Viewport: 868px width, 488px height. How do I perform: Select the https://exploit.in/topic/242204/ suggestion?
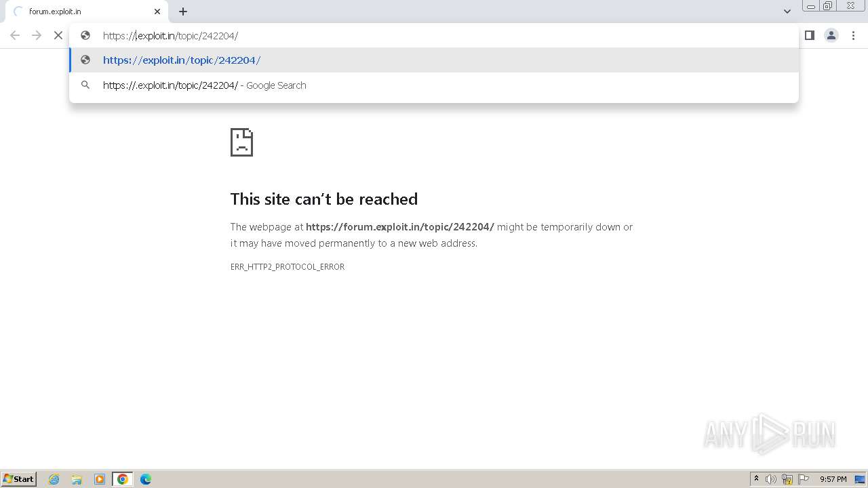(434, 60)
